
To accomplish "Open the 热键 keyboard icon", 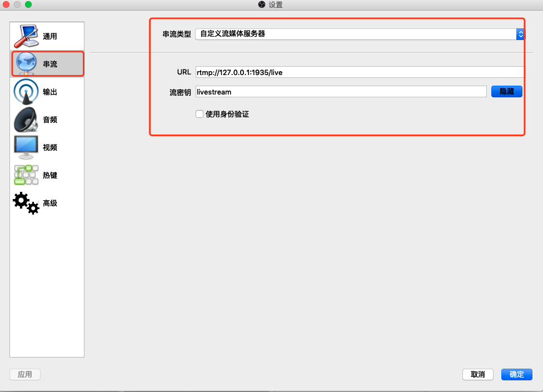I will tap(26, 175).
